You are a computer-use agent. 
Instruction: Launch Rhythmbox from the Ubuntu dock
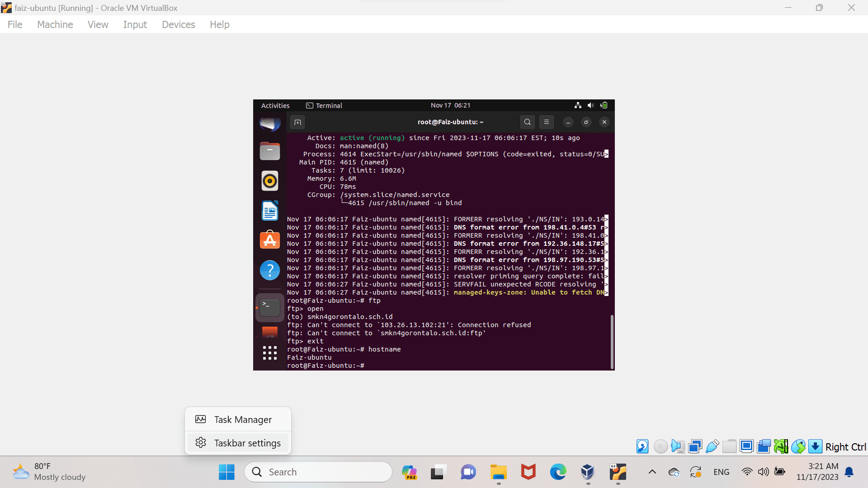(270, 181)
